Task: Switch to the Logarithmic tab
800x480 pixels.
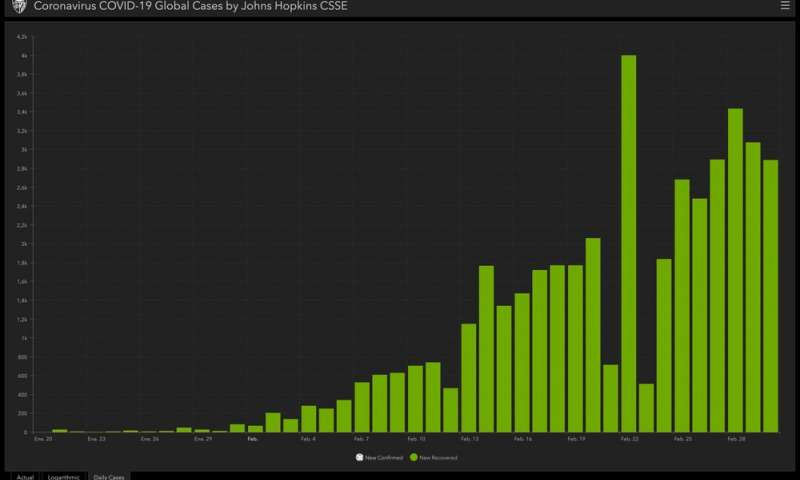Action: pos(63,477)
